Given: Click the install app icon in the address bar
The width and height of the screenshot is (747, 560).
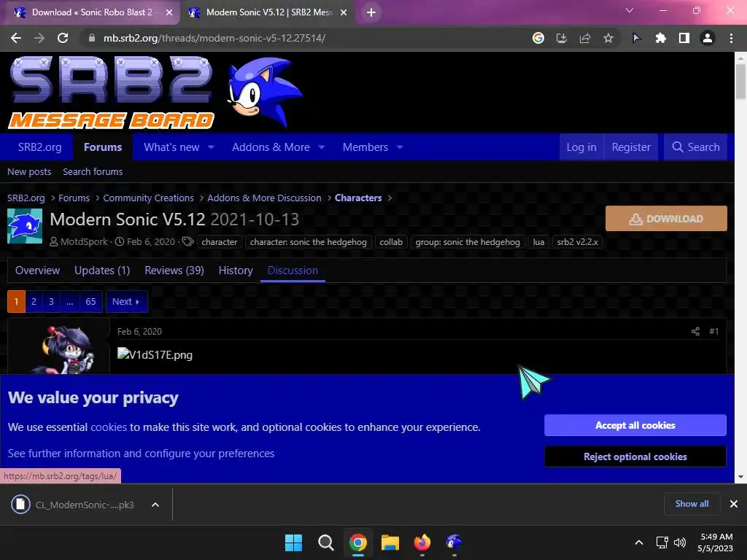Looking at the screenshot, I should 561,38.
